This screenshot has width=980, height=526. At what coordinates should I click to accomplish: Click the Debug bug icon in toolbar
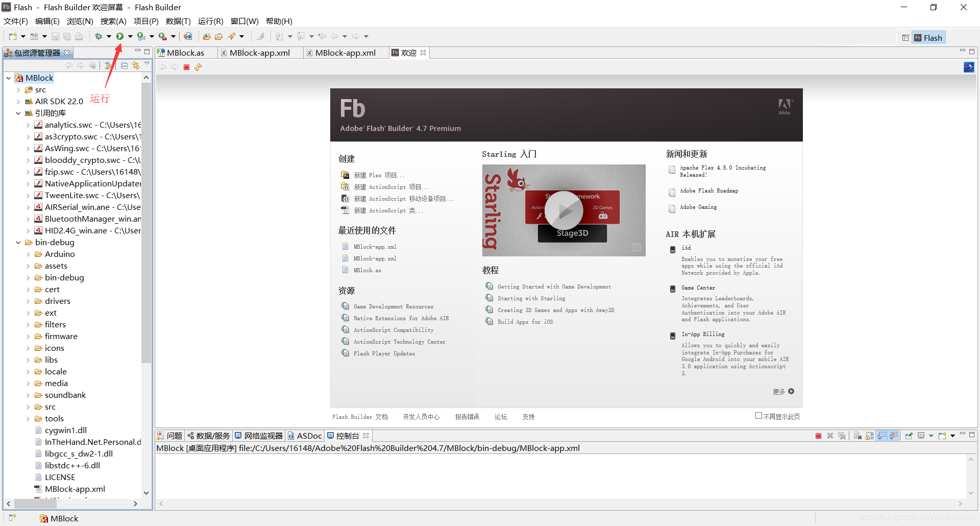pos(99,36)
